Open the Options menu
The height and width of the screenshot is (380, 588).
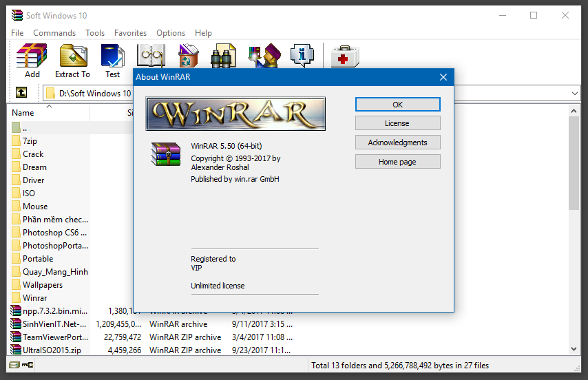171,33
